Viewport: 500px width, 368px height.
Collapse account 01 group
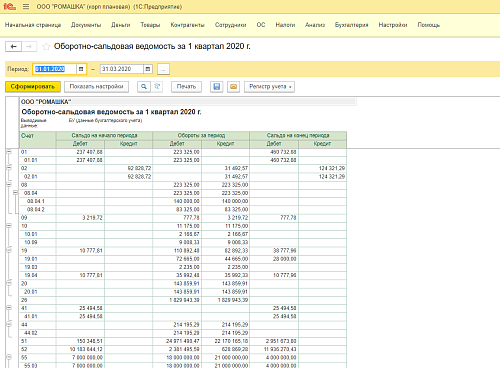click(9, 152)
